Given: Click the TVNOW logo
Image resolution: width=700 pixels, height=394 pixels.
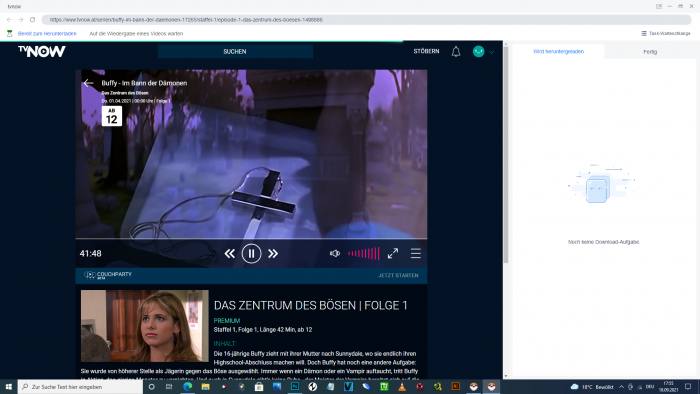Looking at the screenshot, I should click(x=42, y=51).
